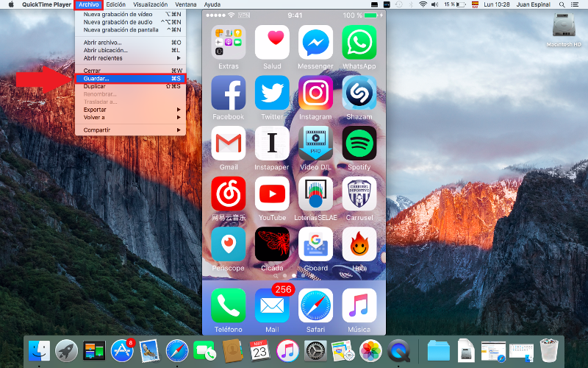This screenshot has height=368, width=588.
Task: Tap the Instapaper app icon
Action: pos(272,143)
